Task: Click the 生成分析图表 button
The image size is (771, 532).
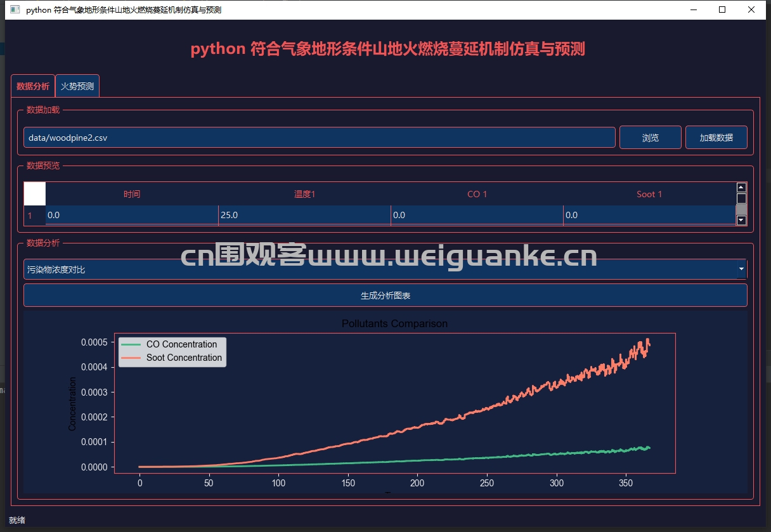Action: [x=385, y=295]
